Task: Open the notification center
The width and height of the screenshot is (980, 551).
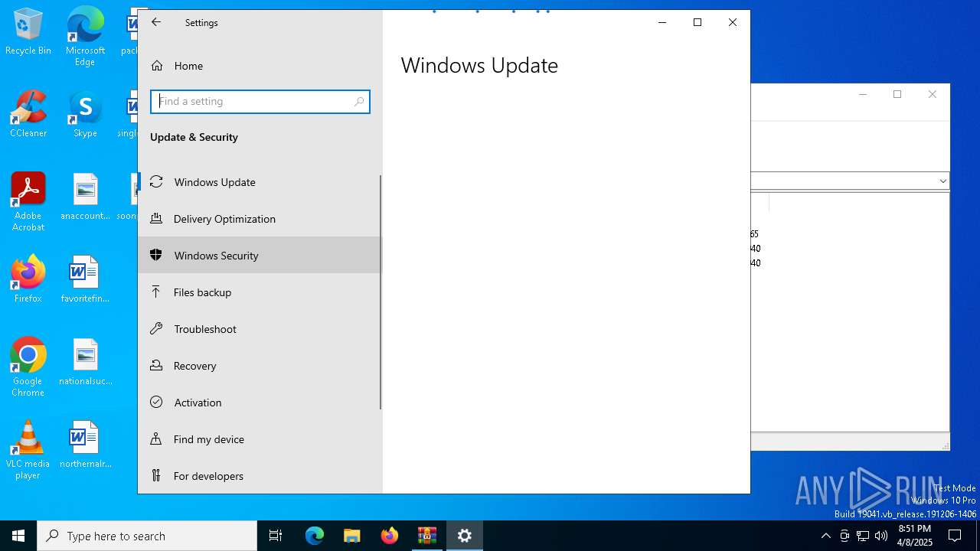Action: [955, 536]
